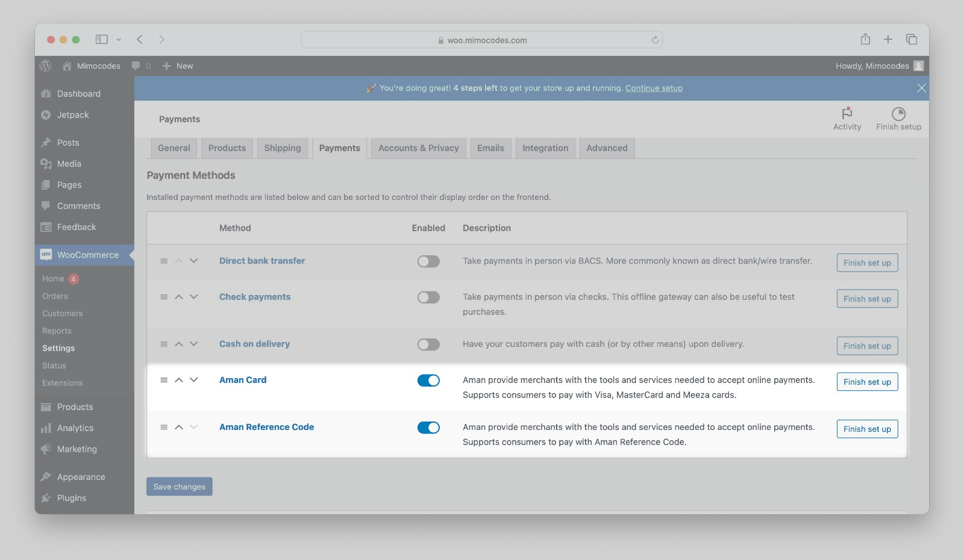Enable the Direct bank transfer toggle
The height and width of the screenshot is (560, 964).
(x=428, y=261)
